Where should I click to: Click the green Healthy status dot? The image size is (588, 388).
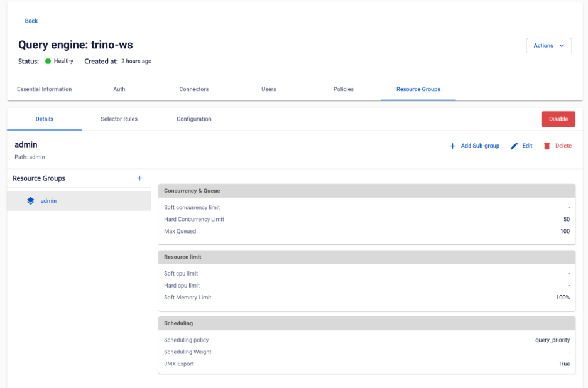tap(48, 61)
